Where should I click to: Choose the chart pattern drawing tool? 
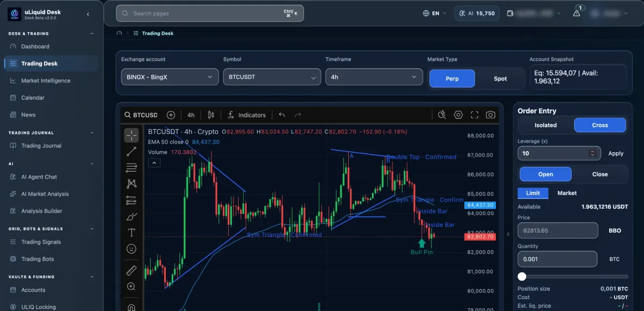[x=131, y=184]
